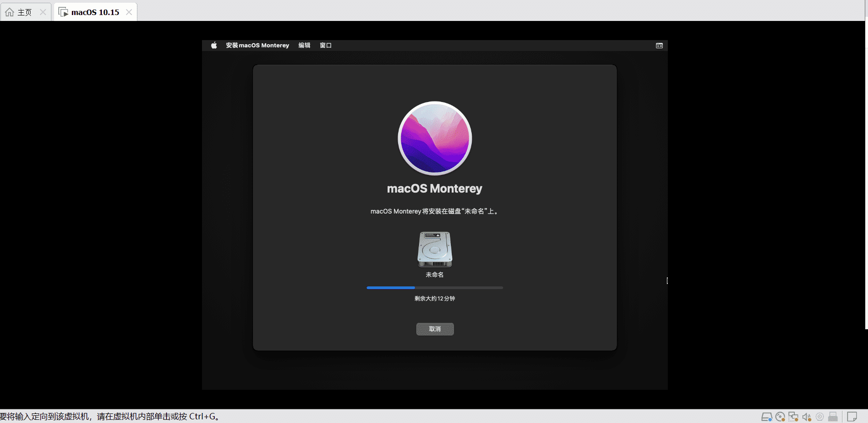Click the install destination description text
868x423 pixels.
click(x=434, y=211)
